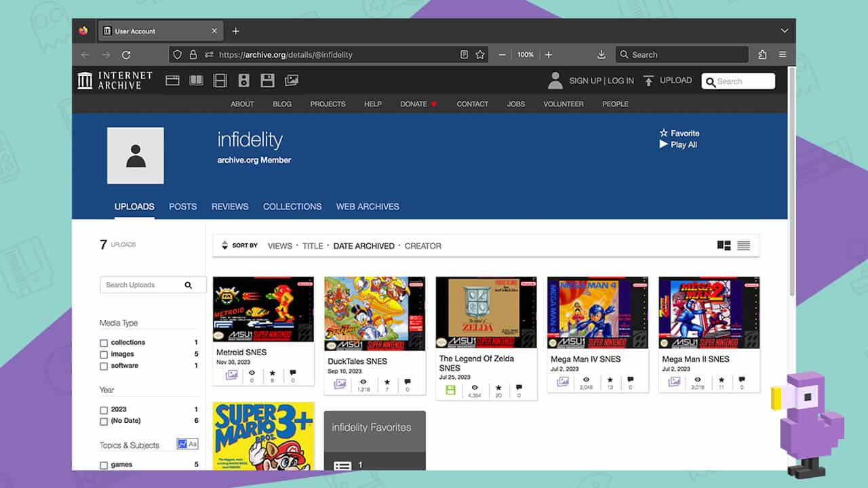Sort uploads by Date Archived
Viewport: 868px width, 488px height.
point(364,246)
